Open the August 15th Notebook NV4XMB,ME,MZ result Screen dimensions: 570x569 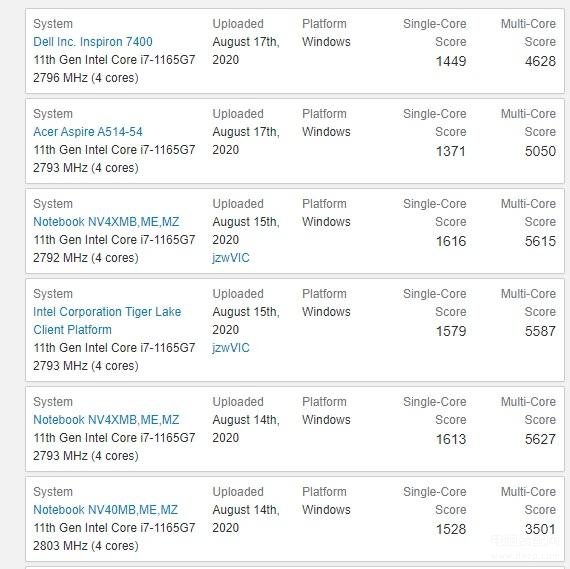point(106,222)
